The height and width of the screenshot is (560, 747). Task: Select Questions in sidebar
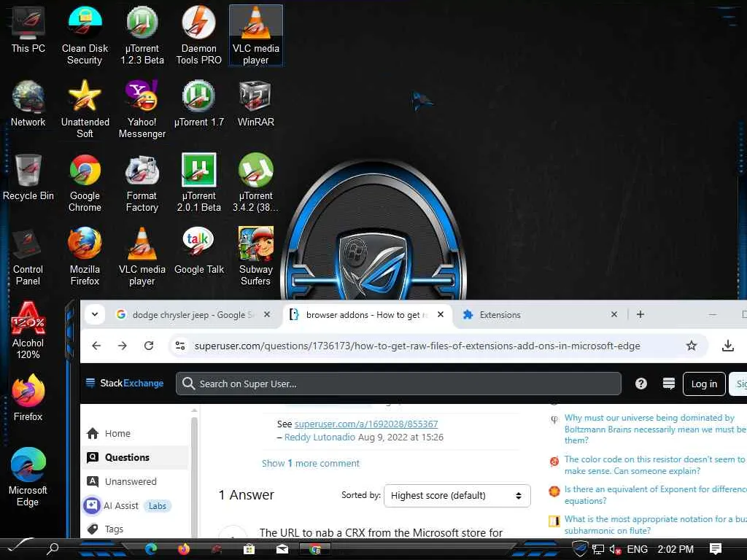click(x=135, y=457)
